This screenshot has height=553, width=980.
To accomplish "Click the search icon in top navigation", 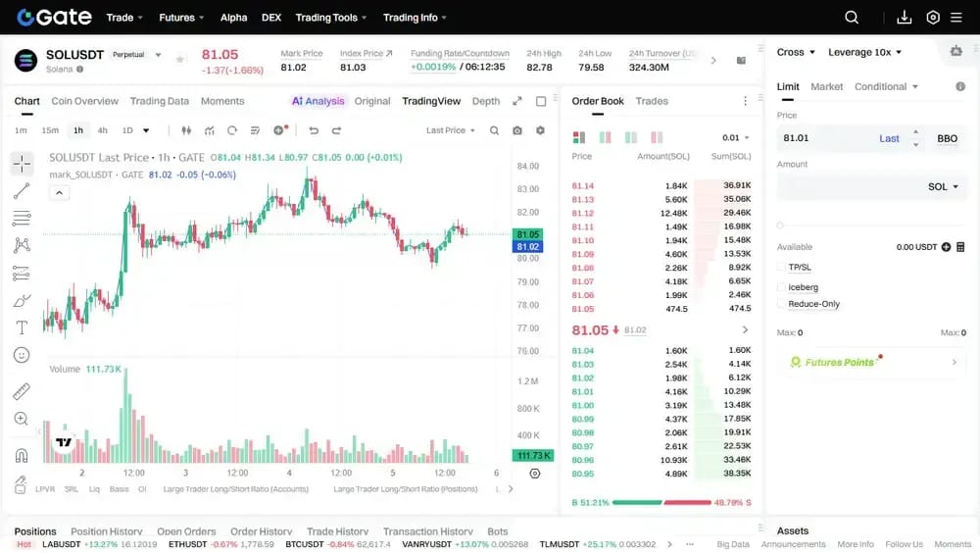I will point(852,18).
